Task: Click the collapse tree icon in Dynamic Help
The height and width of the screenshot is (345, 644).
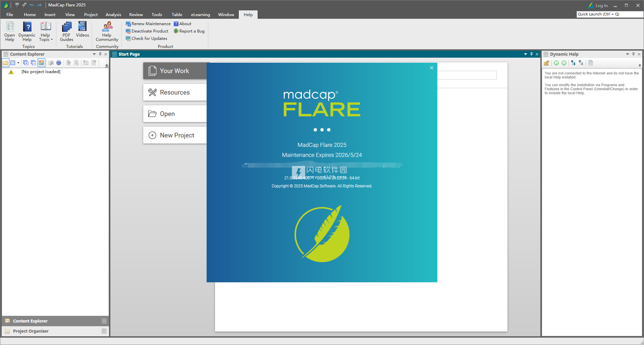Action: [573, 63]
